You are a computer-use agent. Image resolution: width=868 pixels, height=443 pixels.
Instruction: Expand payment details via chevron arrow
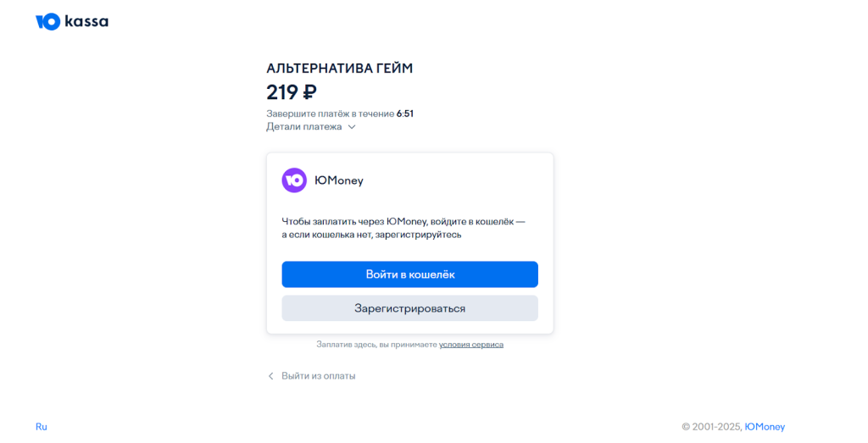tap(352, 127)
